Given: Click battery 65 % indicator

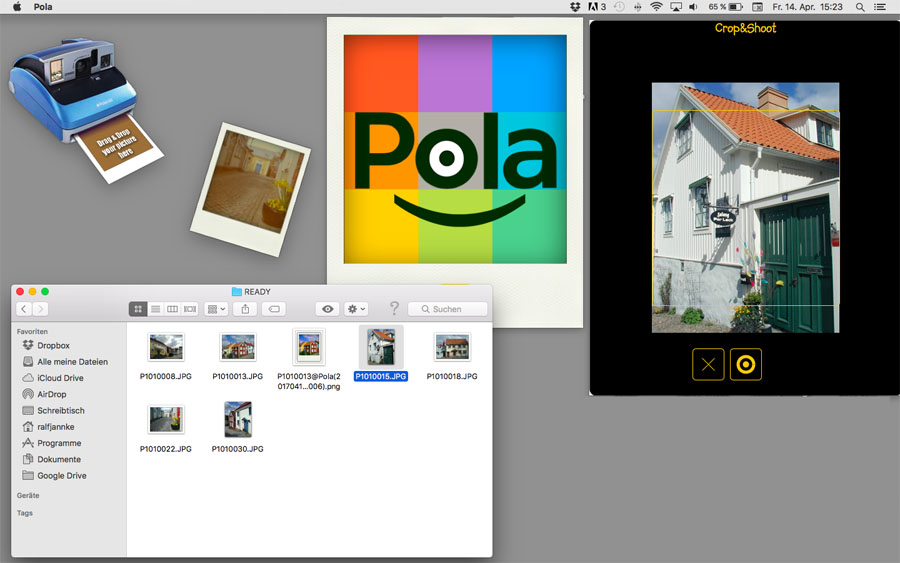Looking at the screenshot, I should click(726, 7).
